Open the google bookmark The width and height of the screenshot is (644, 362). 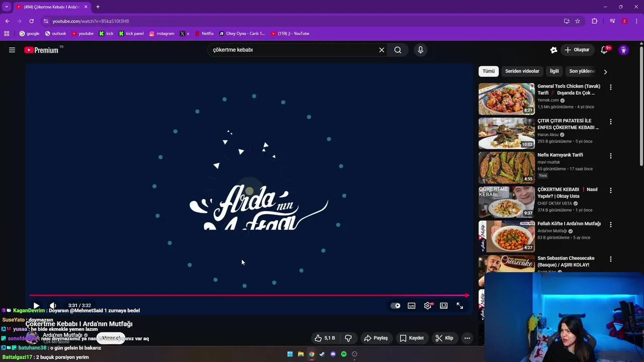[x=29, y=34]
